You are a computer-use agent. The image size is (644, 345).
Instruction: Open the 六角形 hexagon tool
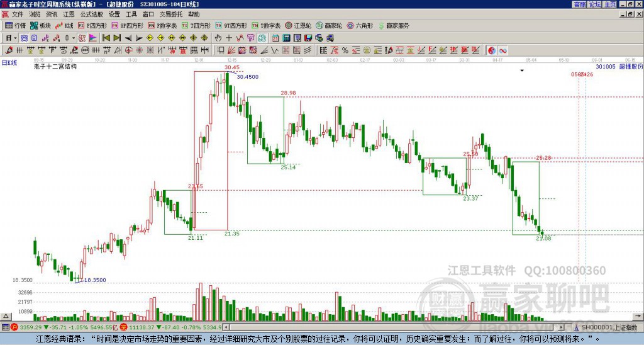click(x=360, y=25)
